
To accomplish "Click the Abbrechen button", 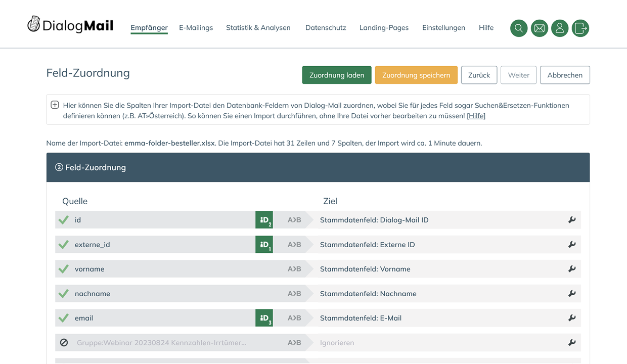I will pos(565,75).
